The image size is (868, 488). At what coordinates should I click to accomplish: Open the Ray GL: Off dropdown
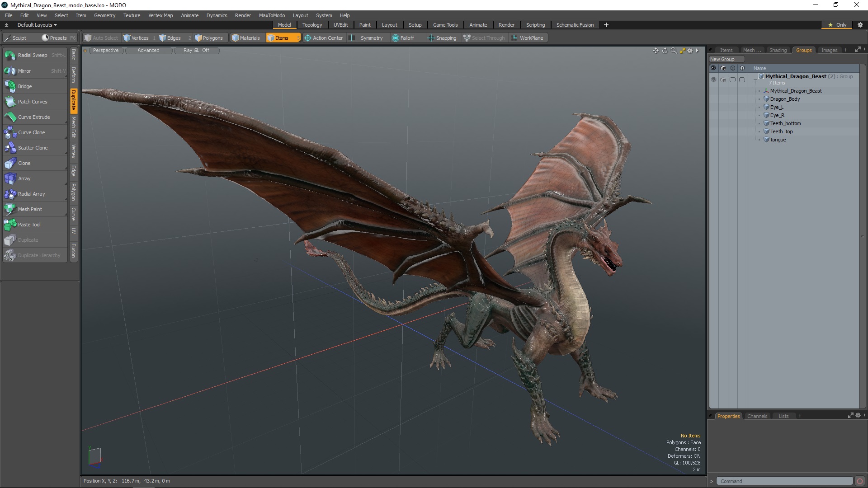(x=196, y=51)
